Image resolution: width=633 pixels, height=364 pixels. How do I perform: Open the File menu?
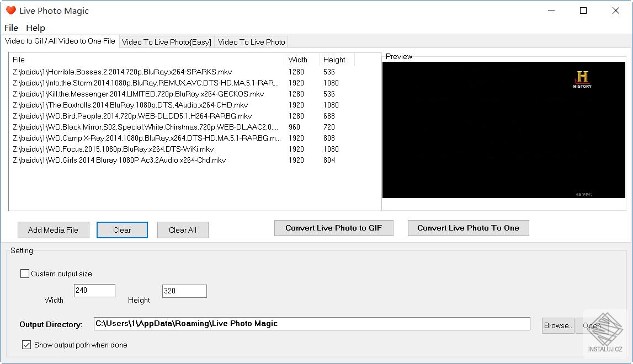(11, 28)
